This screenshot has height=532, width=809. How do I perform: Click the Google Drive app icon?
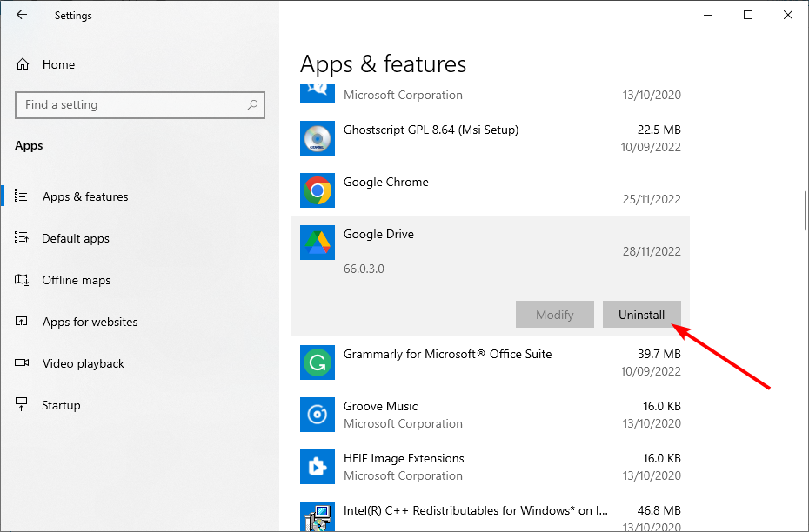[318, 243]
